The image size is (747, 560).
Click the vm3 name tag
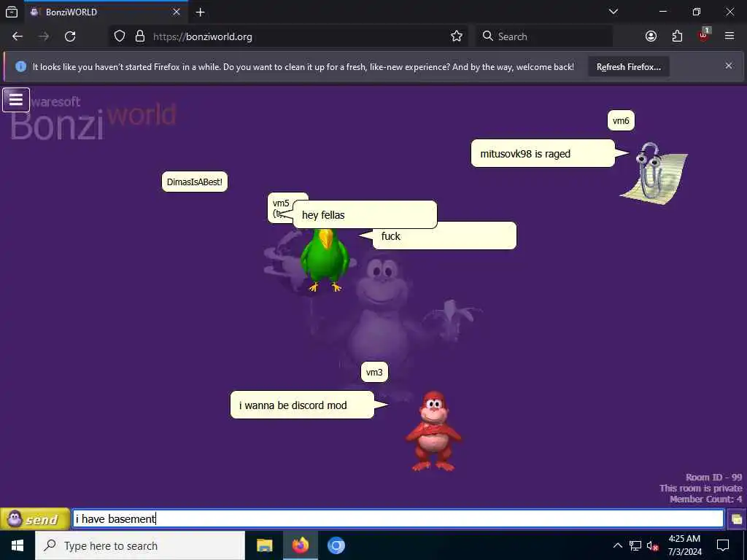coord(374,373)
